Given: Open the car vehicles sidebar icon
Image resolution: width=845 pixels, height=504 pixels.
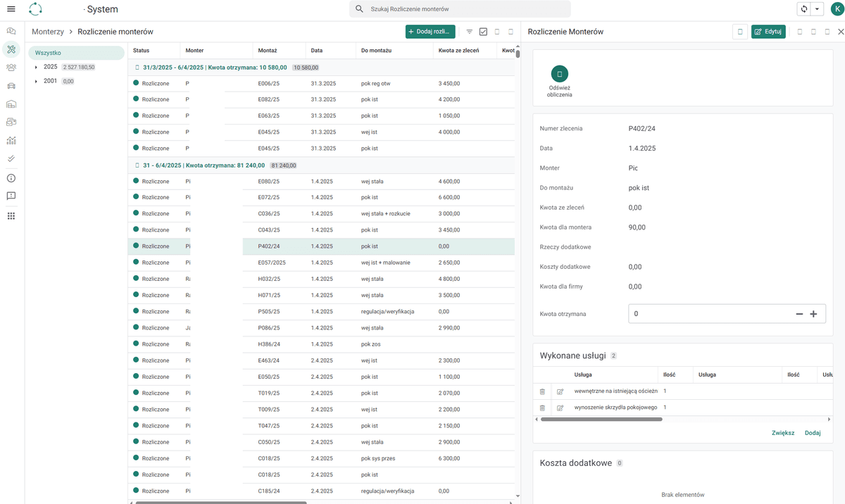Looking at the screenshot, I should tap(11, 86).
